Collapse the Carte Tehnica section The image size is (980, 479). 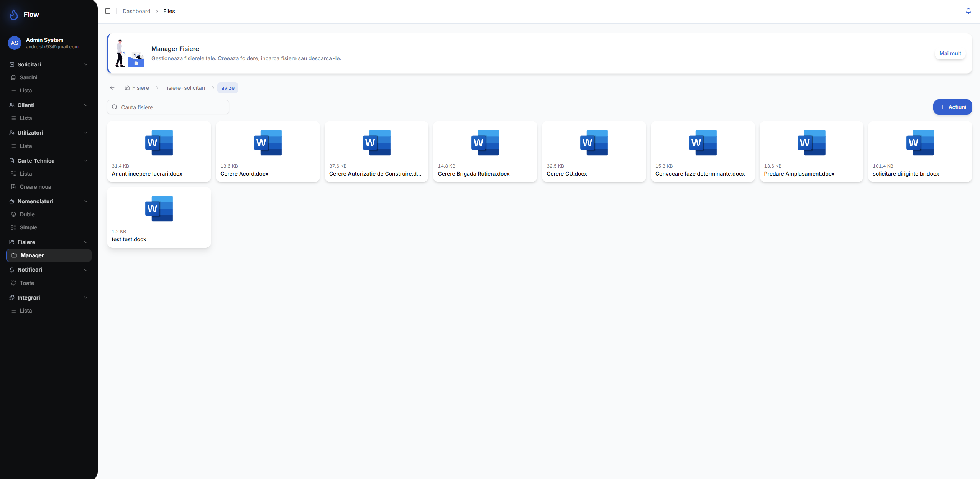[86, 161]
